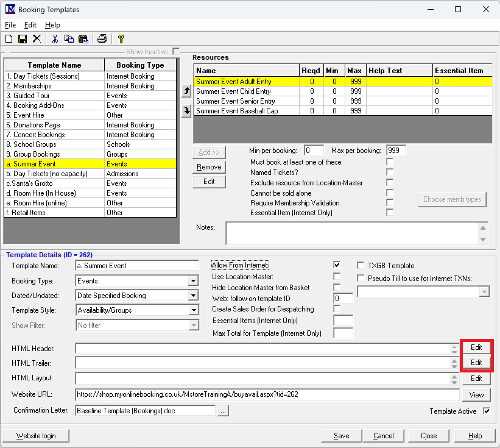Image resolution: width=500 pixels, height=448 pixels.
Task: Click the Print toolbar icon
Action: [102, 39]
